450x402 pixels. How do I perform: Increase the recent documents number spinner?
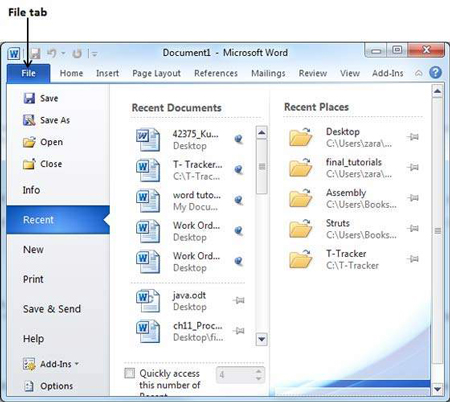click(258, 371)
